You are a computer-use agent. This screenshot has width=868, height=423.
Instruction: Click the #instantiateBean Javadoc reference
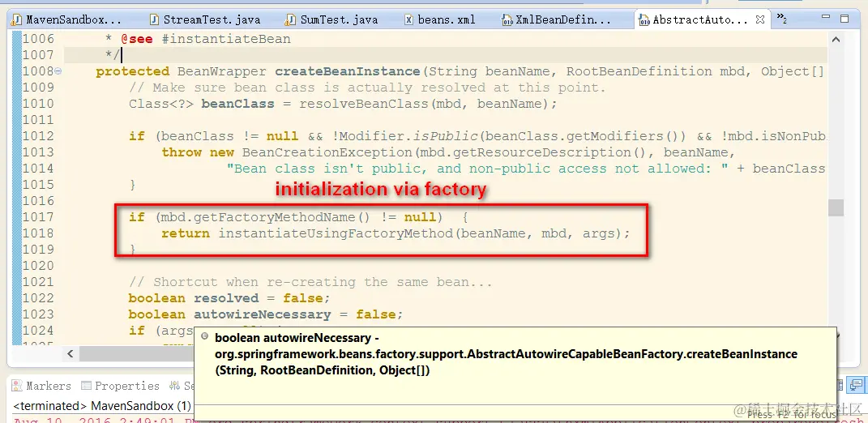(225, 39)
